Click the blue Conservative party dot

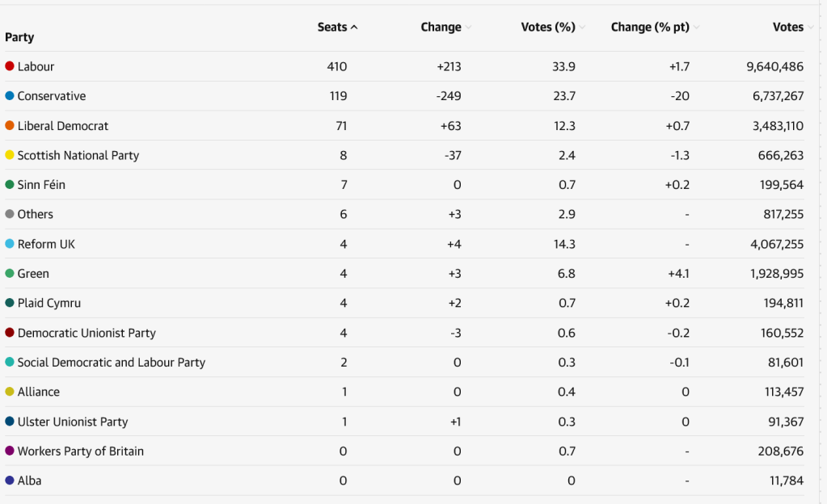tap(10, 96)
